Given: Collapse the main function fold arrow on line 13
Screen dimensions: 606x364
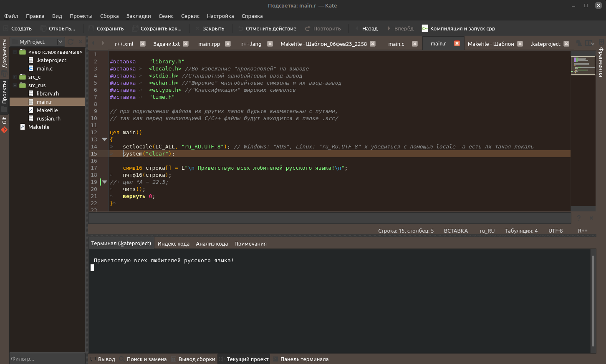Looking at the screenshot, I should 104,139.
